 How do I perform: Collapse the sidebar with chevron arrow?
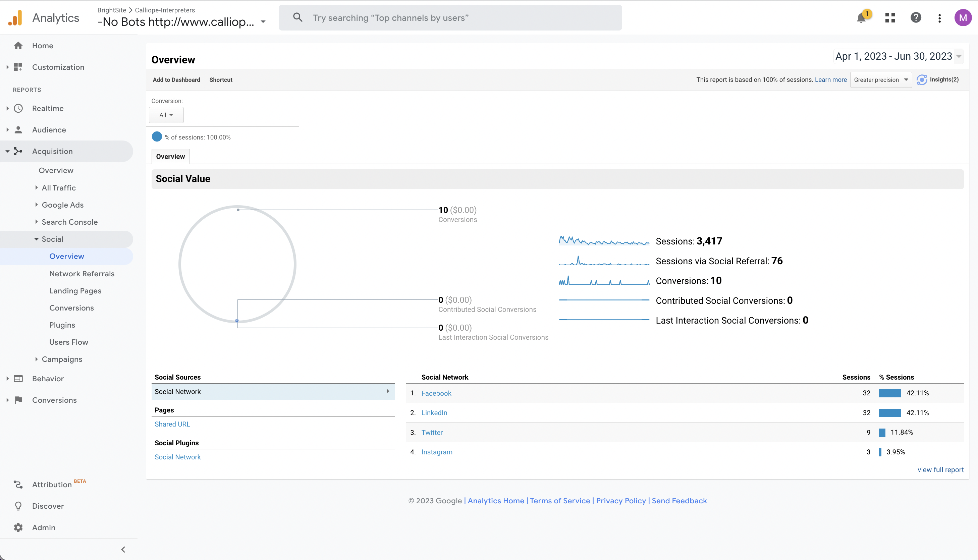123,549
